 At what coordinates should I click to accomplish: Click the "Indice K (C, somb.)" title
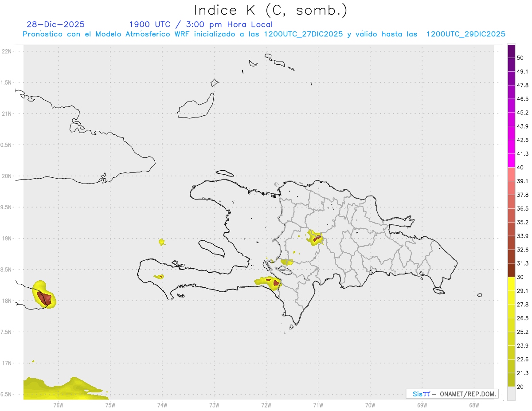(271, 10)
